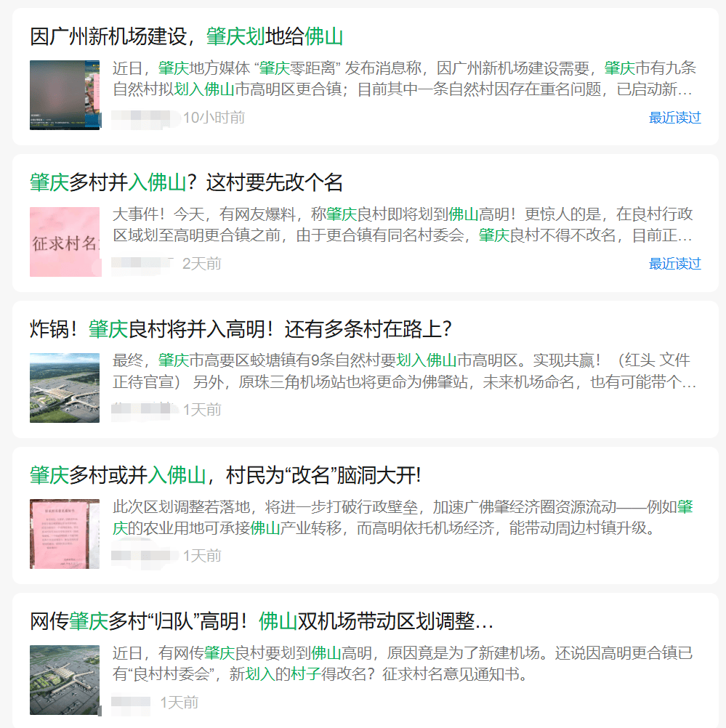Click the aerial airport thumbnail of third article
The image size is (726, 728).
[65, 389]
